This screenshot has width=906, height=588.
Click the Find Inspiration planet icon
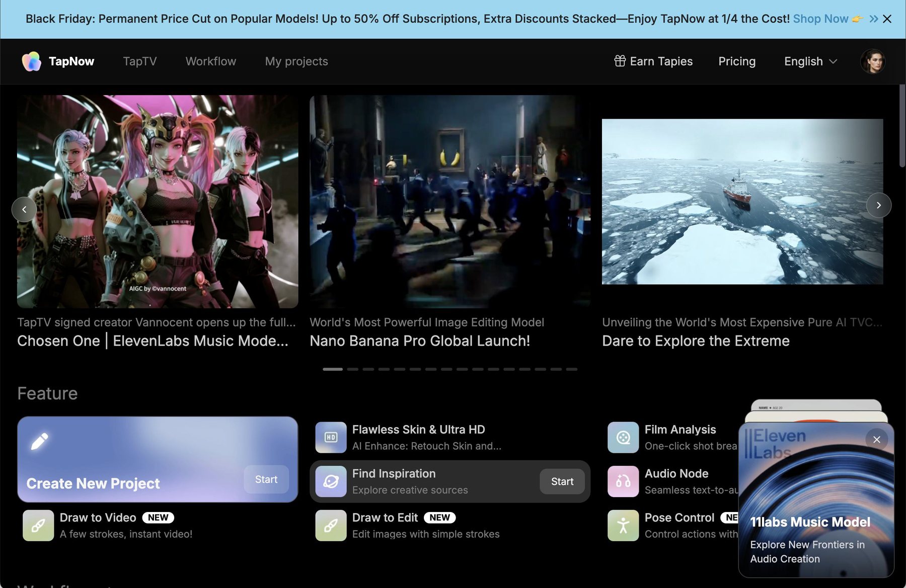click(x=331, y=481)
